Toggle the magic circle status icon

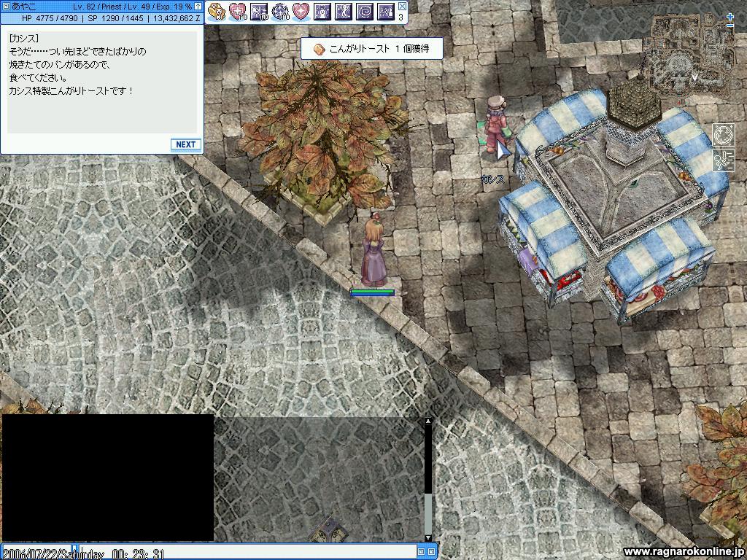point(723,135)
